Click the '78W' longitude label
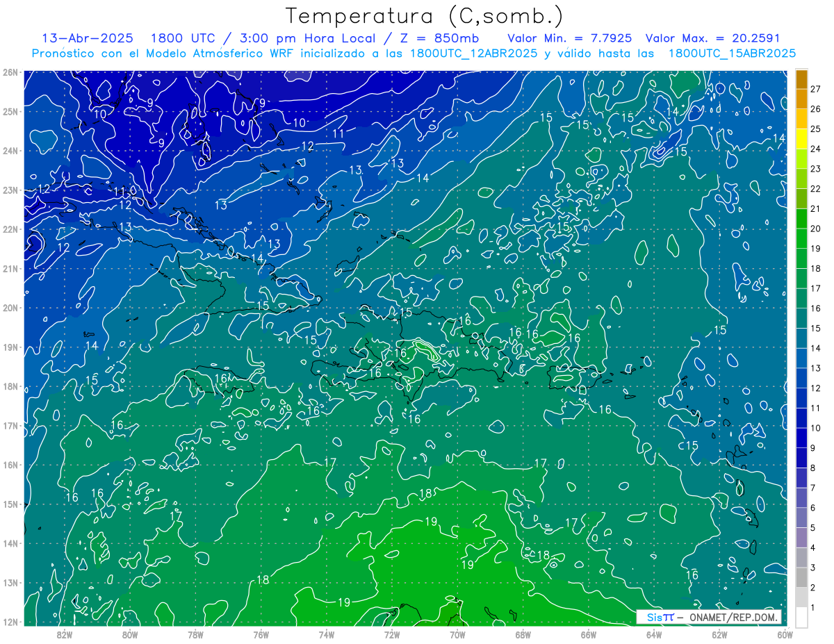The width and height of the screenshot is (834, 644). click(195, 634)
